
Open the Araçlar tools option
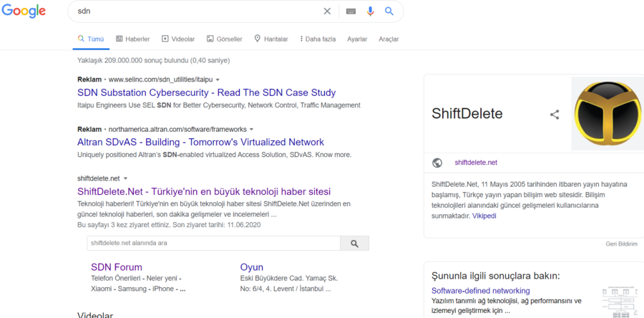coord(389,39)
